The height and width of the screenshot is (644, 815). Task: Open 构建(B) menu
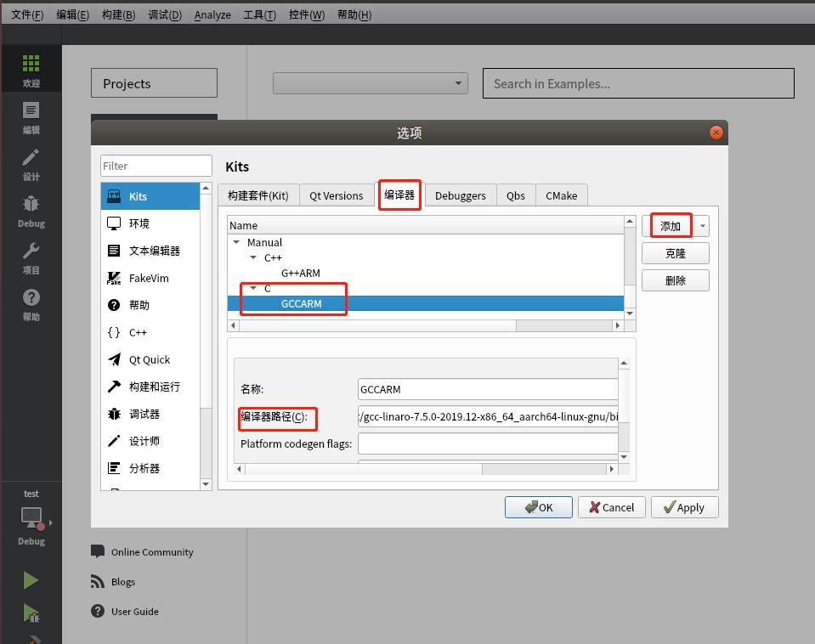pyautogui.click(x=118, y=15)
